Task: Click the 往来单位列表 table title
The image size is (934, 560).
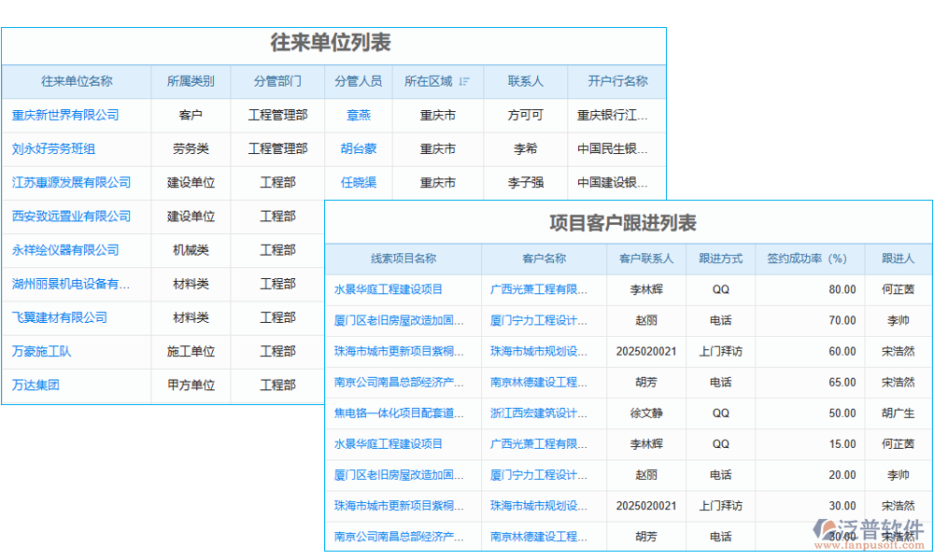Action: point(332,43)
